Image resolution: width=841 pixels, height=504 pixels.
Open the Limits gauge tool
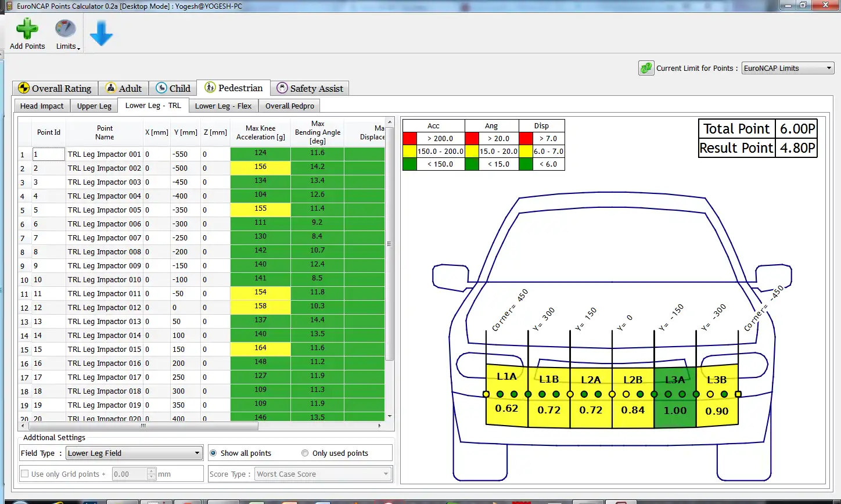pos(65,29)
